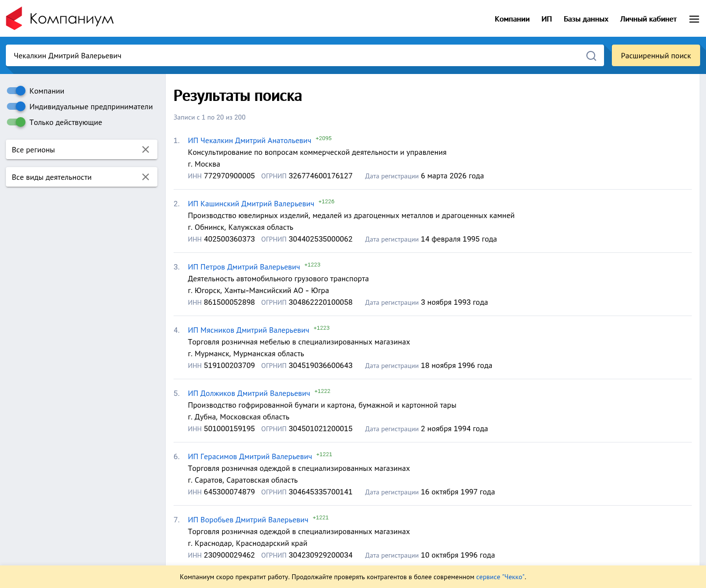The width and height of the screenshot is (706, 588).
Task: Open ИП Мясников Дмитрий Валерьевич
Action: pyautogui.click(x=249, y=330)
